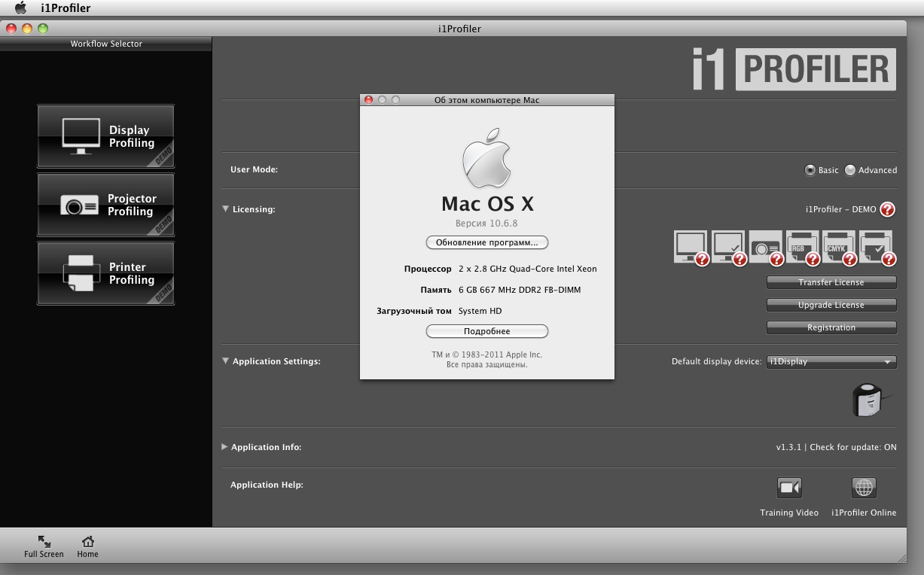Viewport: 924px width, 575px height.
Task: Click the i1 PROFILER logo
Action: pyautogui.click(x=794, y=69)
